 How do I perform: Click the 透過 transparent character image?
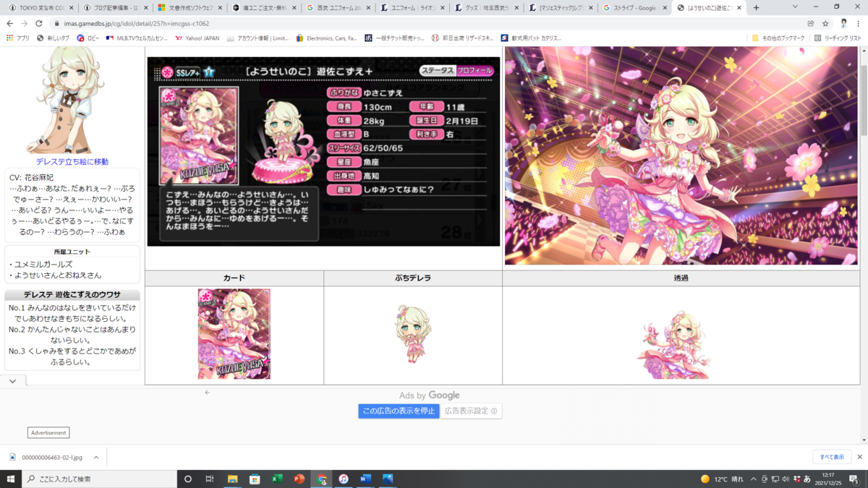click(x=674, y=346)
